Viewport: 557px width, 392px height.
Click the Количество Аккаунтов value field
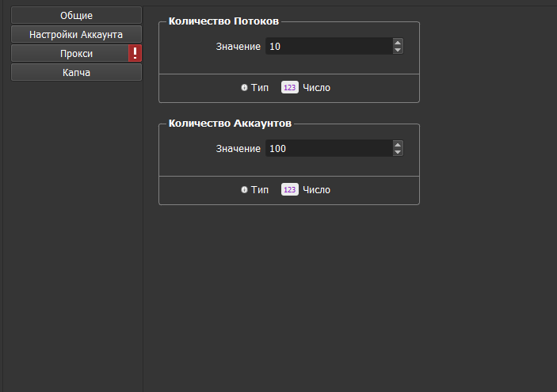[328, 149]
